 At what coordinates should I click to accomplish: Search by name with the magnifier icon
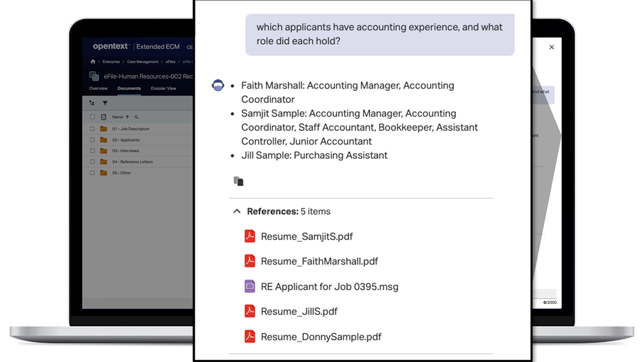pyautogui.click(x=136, y=117)
